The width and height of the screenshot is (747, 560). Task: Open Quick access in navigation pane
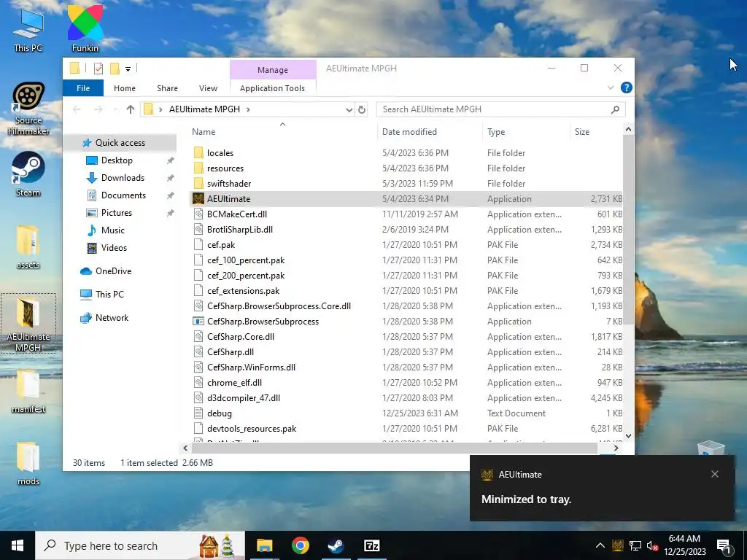[120, 143]
